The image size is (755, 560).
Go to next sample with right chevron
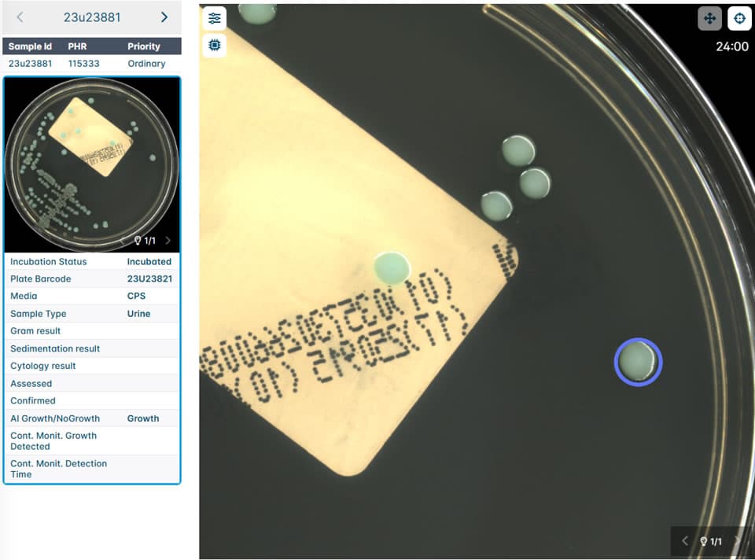(x=164, y=17)
